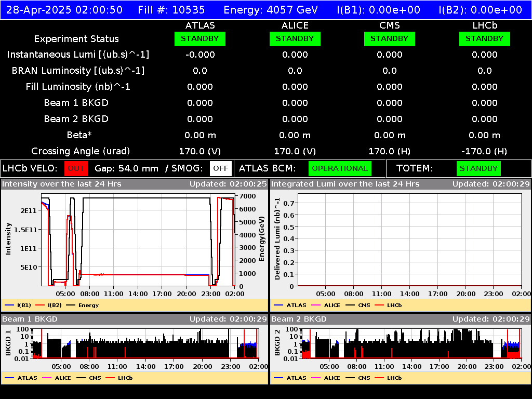Click the red LHCb VELO OUT indicator
Screen dimensions: 532x399
click(x=76, y=169)
